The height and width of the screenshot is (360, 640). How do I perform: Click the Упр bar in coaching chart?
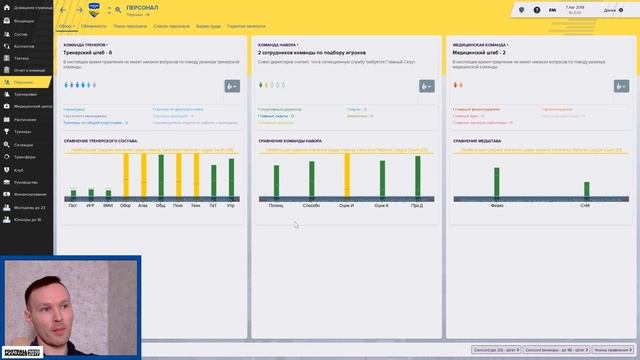pyautogui.click(x=231, y=178)
